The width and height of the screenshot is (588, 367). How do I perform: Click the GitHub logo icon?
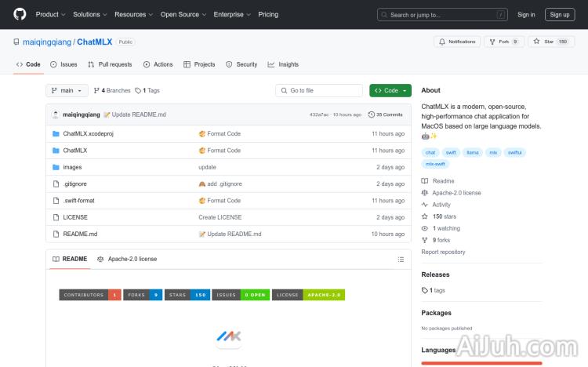20,14
